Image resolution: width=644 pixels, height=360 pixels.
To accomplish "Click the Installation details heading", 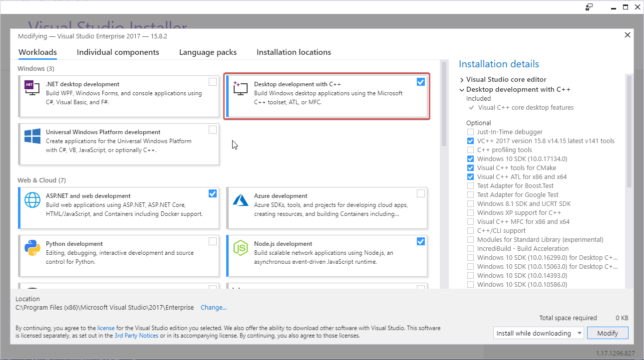I will 499,64.
